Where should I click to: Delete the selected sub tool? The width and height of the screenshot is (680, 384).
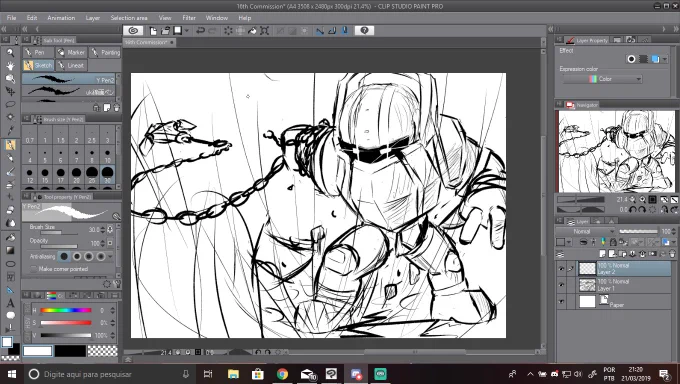pyautogui.click(x=116, y=108)
